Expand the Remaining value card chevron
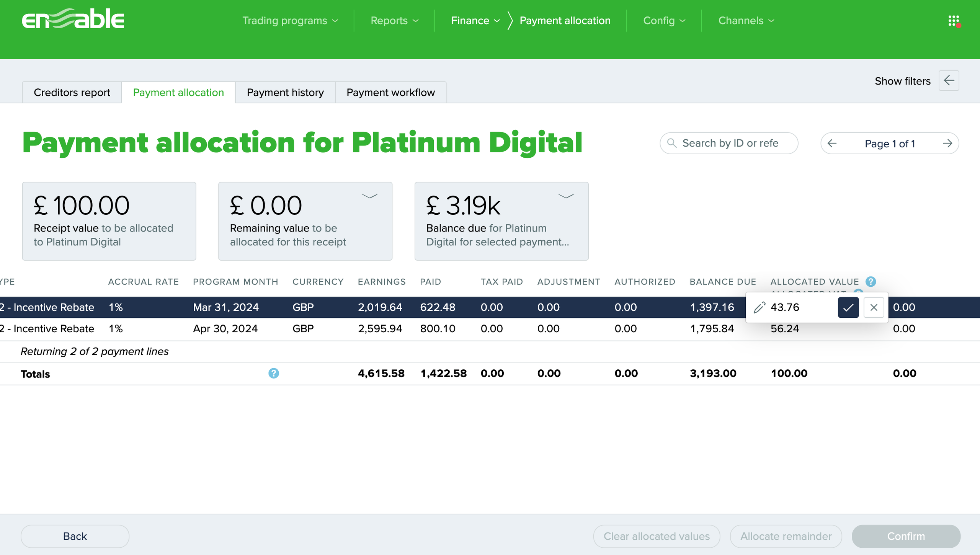 pos(370,196)
